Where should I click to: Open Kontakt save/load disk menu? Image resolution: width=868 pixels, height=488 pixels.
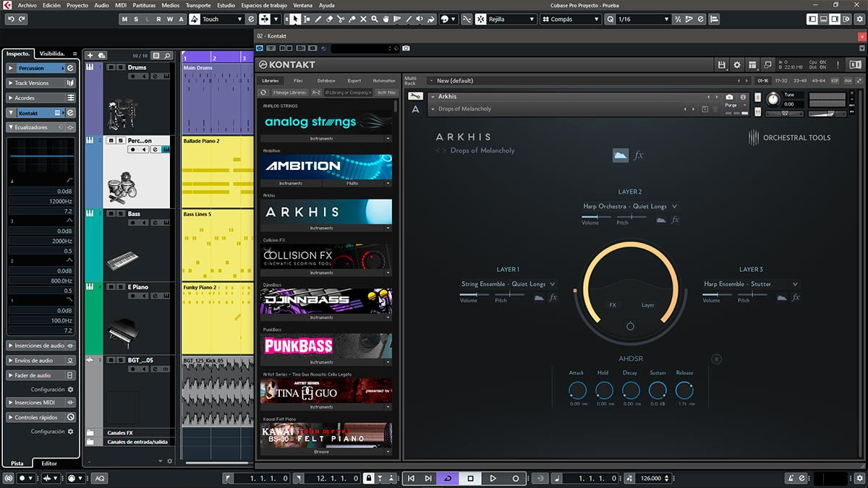click(x=721, y=65)
